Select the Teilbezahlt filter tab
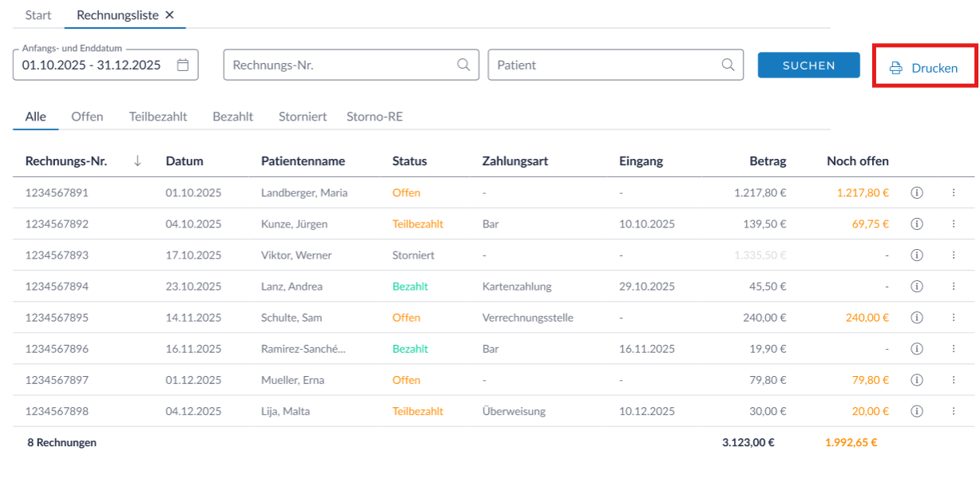Screen dimensions: 980x483 tap(158, 117)
